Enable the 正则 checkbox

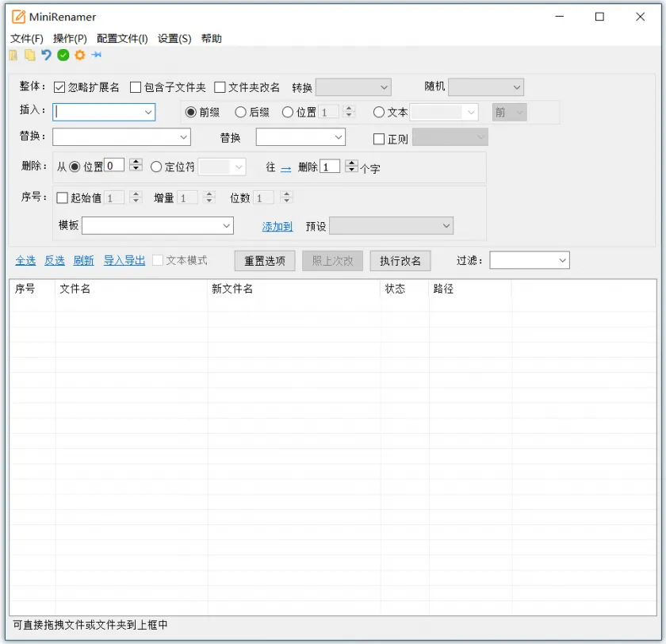coord(378,139)
